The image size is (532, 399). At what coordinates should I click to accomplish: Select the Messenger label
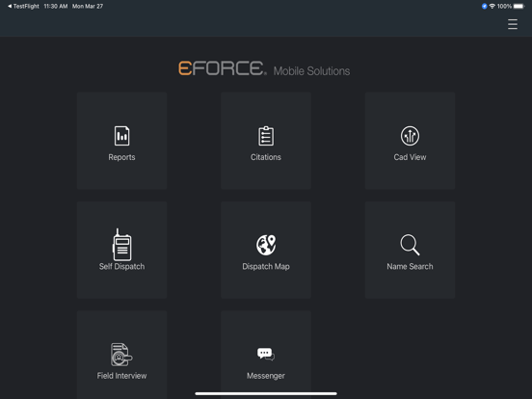click(x=266, y=376)
